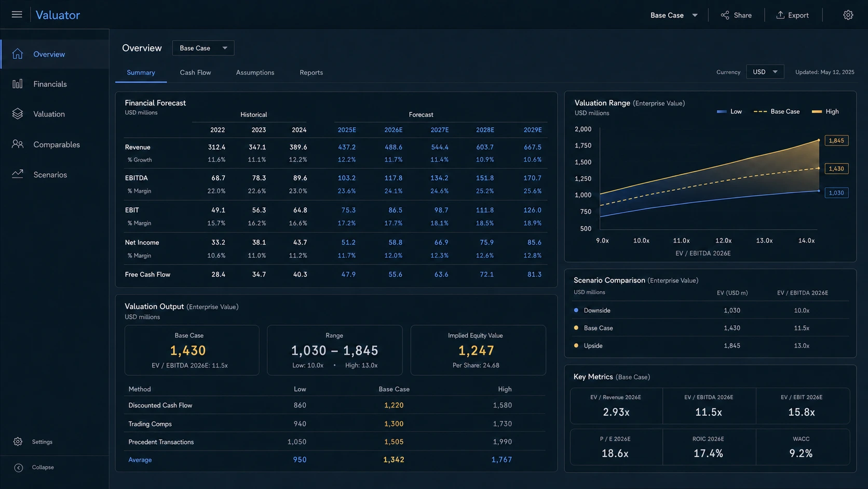This screenshot has width=868, height=489.
Task: Switch to the Cash Flow tab
Action: coord(195,73)
